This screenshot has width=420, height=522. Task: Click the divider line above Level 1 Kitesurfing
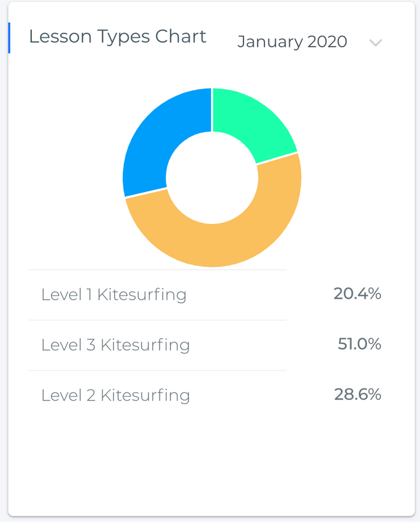pyautogui.click(x=158, y=270)
